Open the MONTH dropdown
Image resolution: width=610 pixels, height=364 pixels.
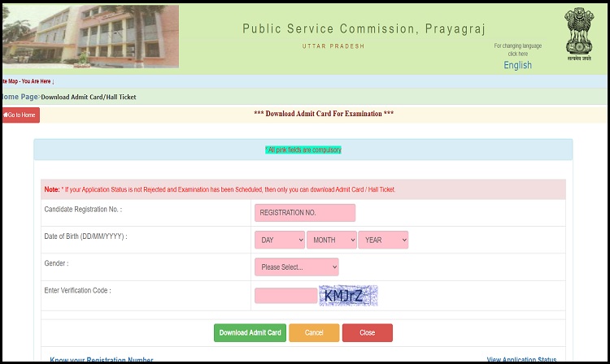pyautogui.click(x=332, y=240)
